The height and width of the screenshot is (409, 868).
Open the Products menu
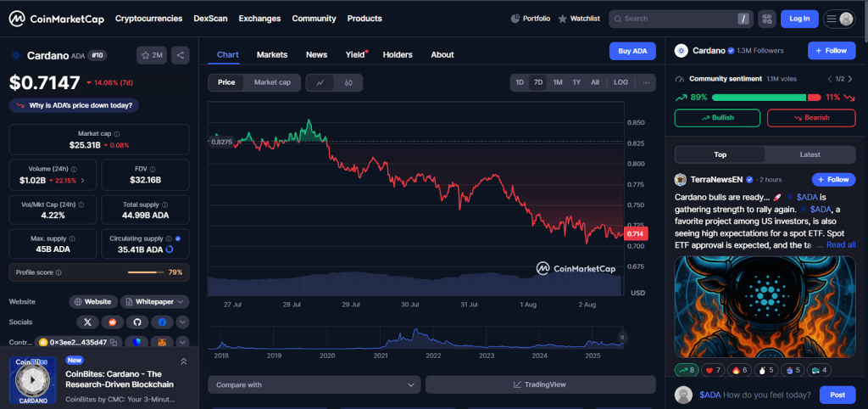[x=364, y=19]
